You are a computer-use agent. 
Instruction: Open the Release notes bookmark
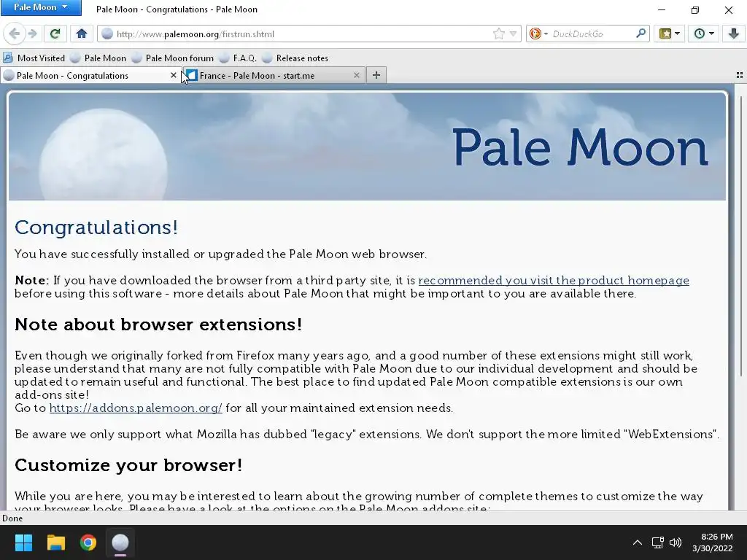tap(295, 58)
